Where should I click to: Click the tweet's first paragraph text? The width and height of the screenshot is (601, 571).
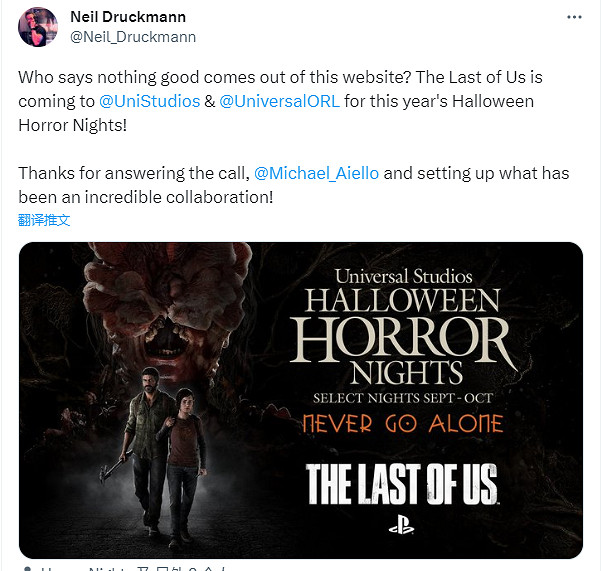point(280,101)
